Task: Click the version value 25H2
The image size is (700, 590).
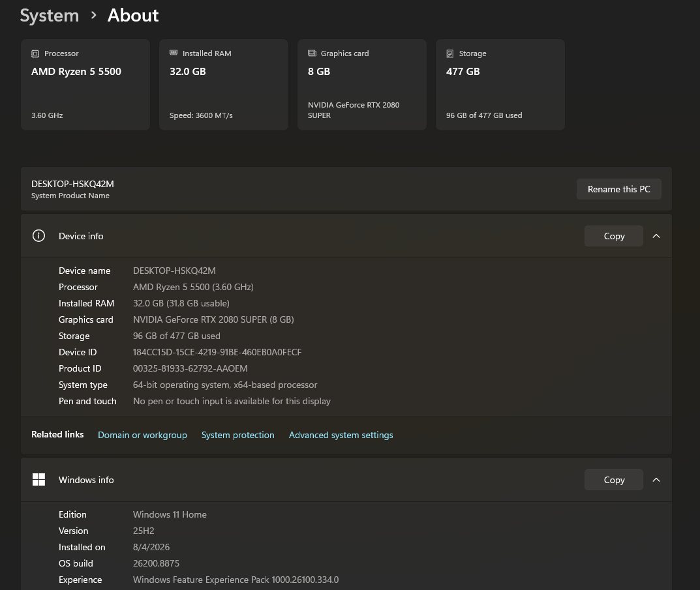Action: 144,531
